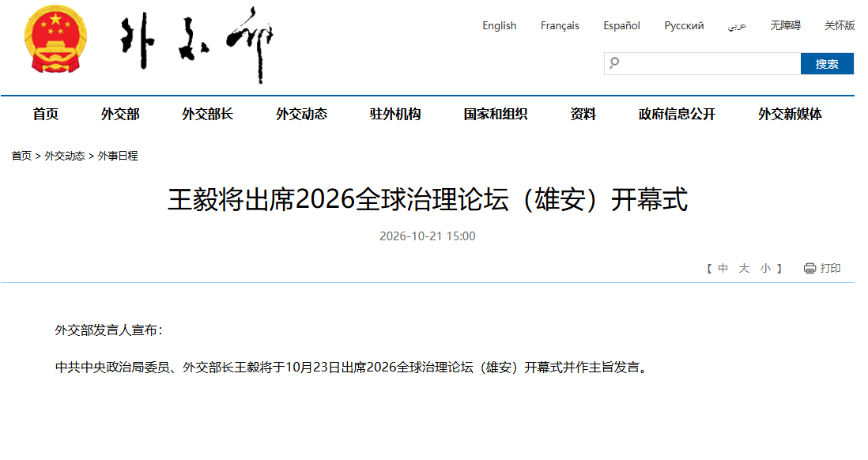Switch language to Español
This screenshot has width=868, height=460.
click(621, 25)
